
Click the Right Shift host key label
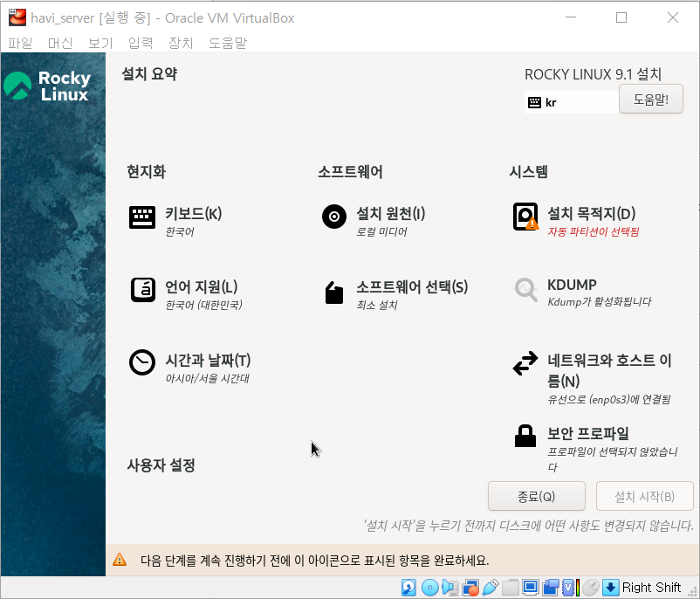click(x=651, y=587)
